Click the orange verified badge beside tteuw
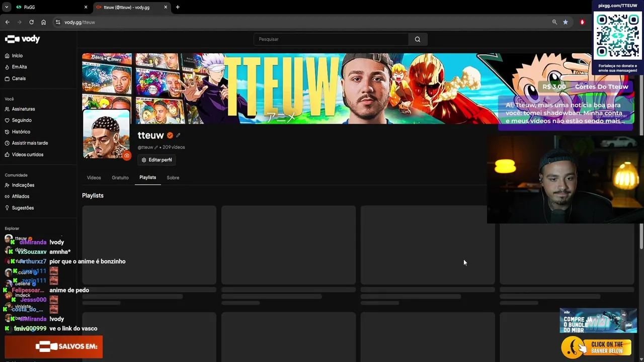 [x=170, y=135]
